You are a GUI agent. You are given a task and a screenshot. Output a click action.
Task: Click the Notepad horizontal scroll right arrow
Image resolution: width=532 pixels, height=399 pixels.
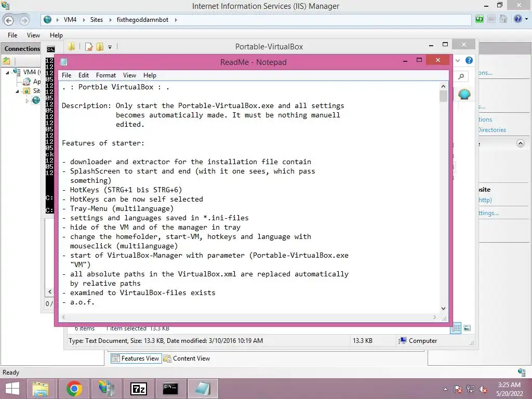coord(435,317)
